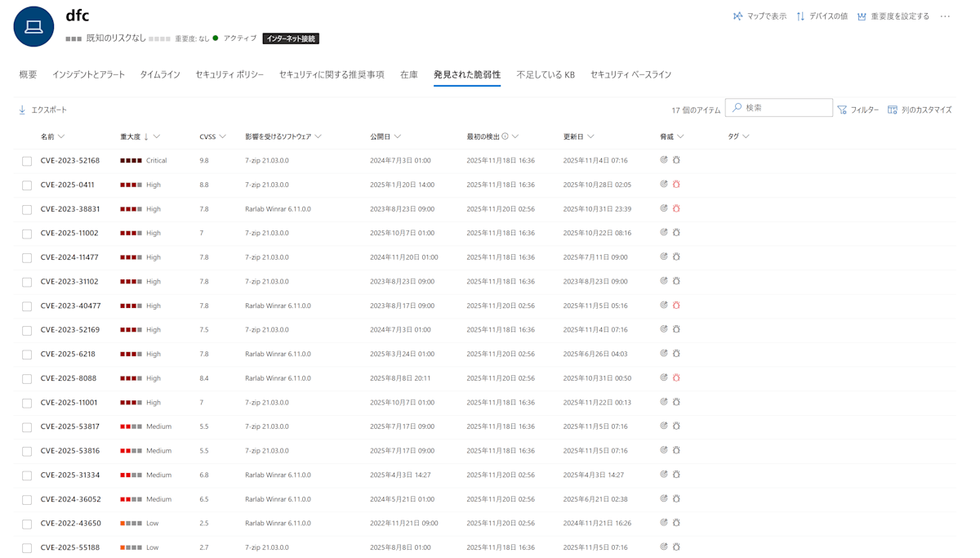Open the 名前 column header dropdown
This screenshot has height=558, width=980.
coord(61,136)
